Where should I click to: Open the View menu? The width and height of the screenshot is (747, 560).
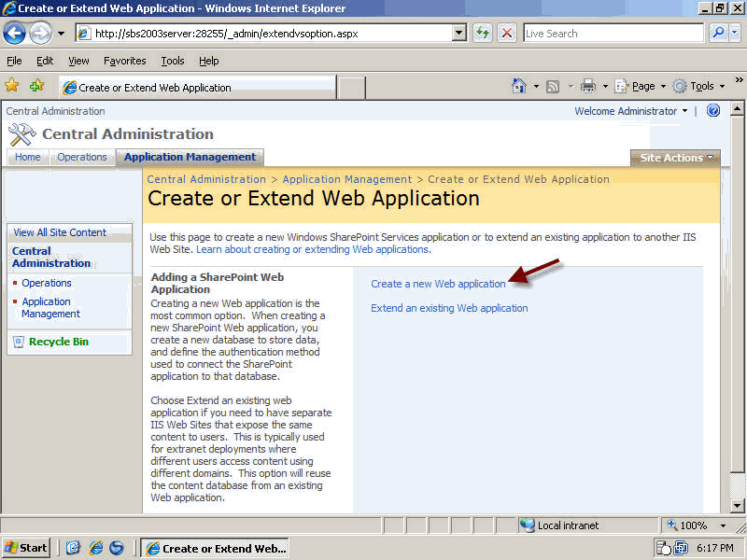click(x=78, y=61)
